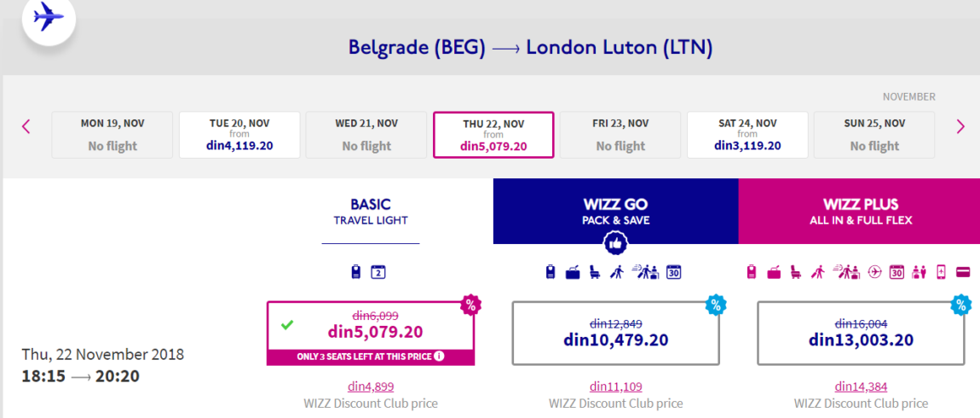
Task: Click WIZZ PLUS circled airplane icon
Action: pos(875,272)
